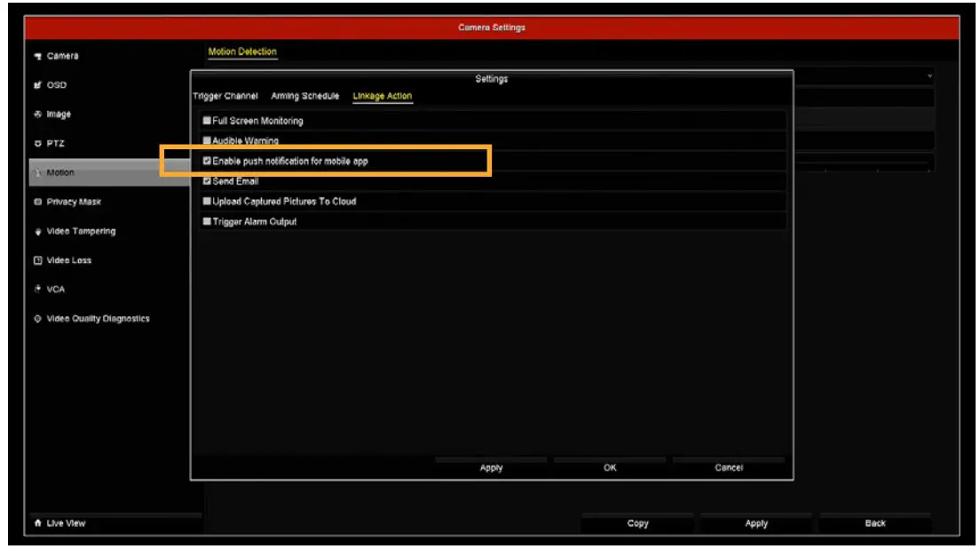Open Video Quality Diagnostics label
Viewport: 980px width, 549px height.
pos(99,319)
